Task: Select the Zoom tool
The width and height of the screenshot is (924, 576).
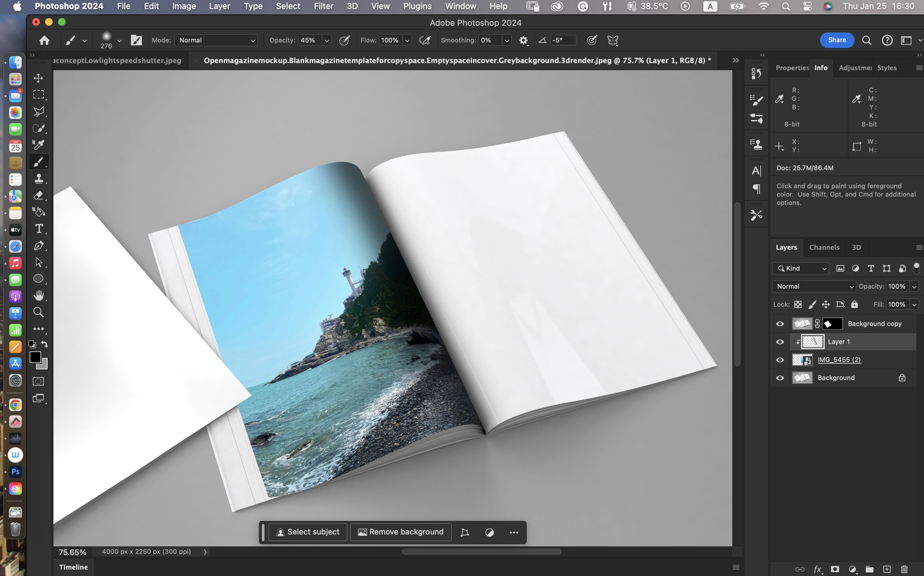Action: coord(39,312)
